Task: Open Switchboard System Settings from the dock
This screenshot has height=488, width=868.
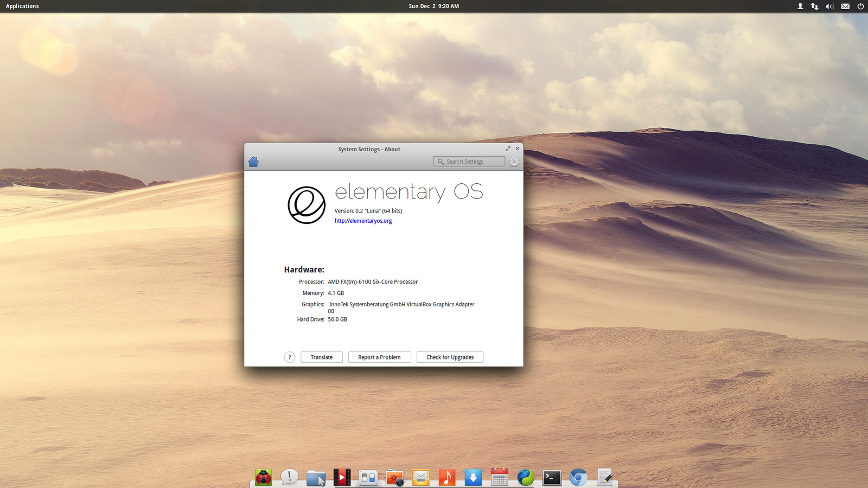Action: pyautogui.click(x=368, y=478)
